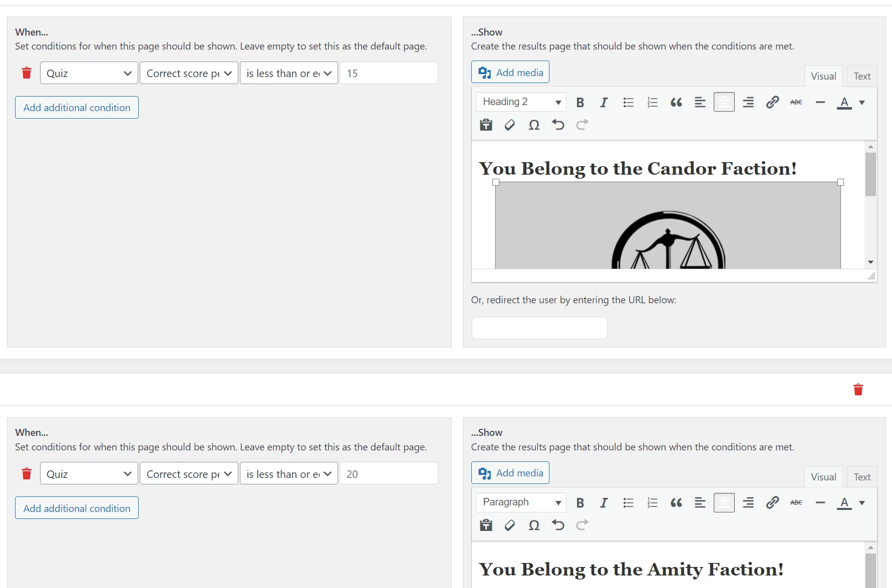Image resolution: width=892 pixels, height=588 pixels.
Task: Toggle Italic in the Amity editor toolbar
Action: [604, 503]
